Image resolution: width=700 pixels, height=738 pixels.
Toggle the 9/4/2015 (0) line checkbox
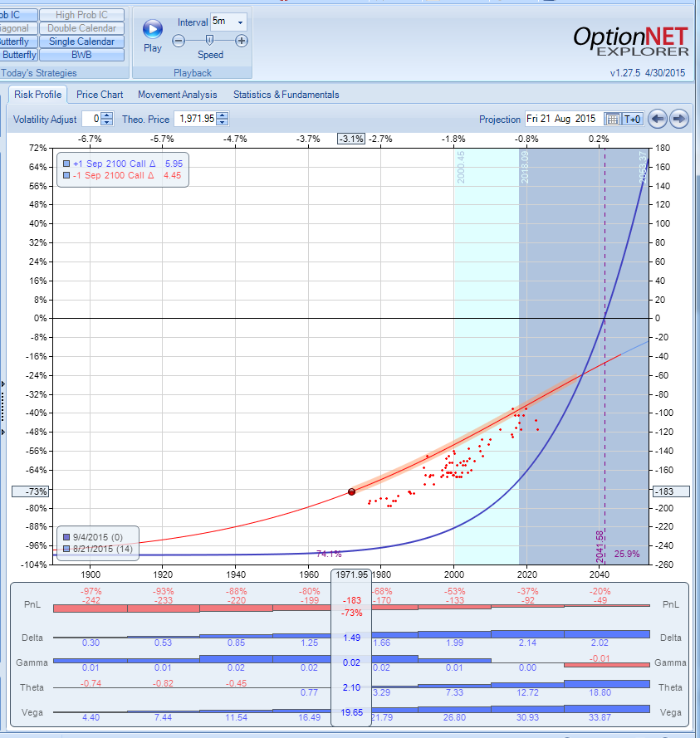pyautogui.click(x=66, y=537)
